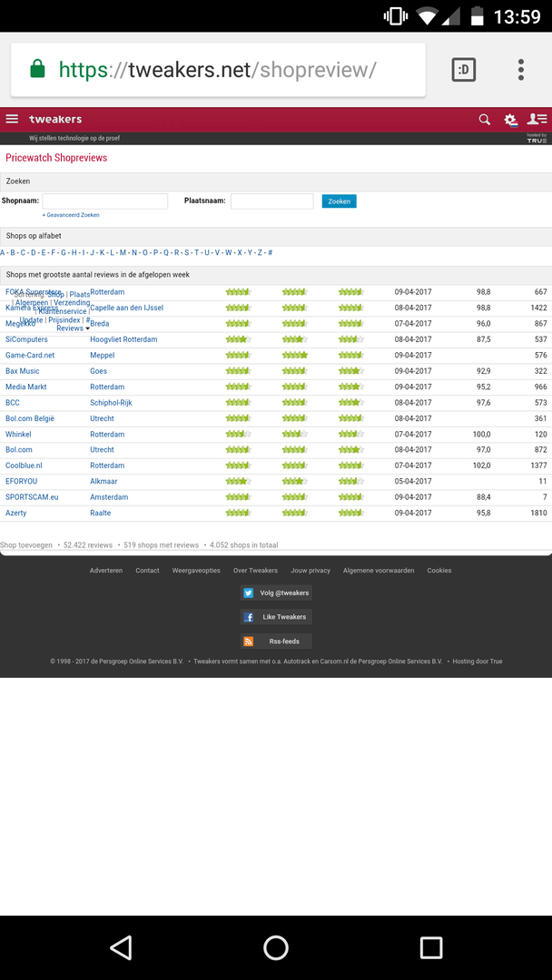Select letter M in the alphabet index
The width and height of the screenshot is (552, 980).
(x=123, y=252)
